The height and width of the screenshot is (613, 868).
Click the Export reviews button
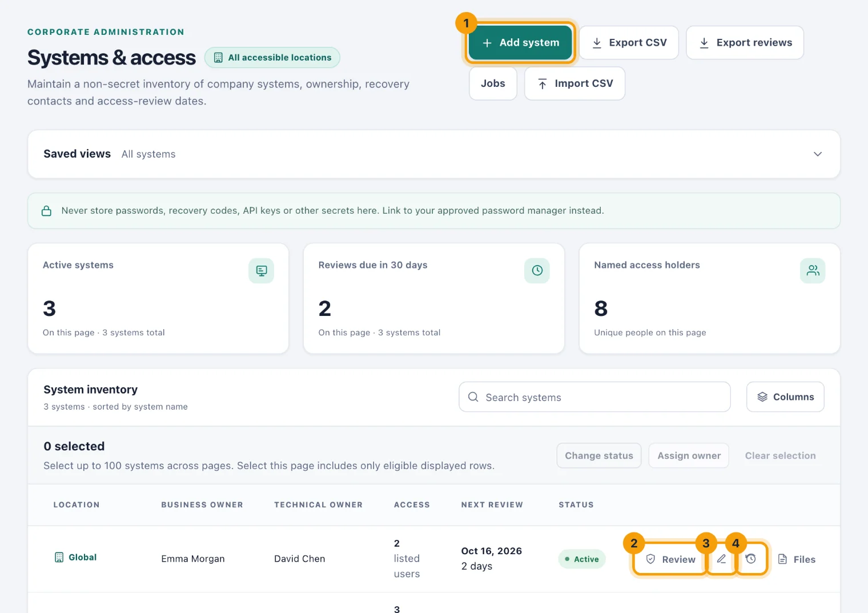(x=745, y=43)
